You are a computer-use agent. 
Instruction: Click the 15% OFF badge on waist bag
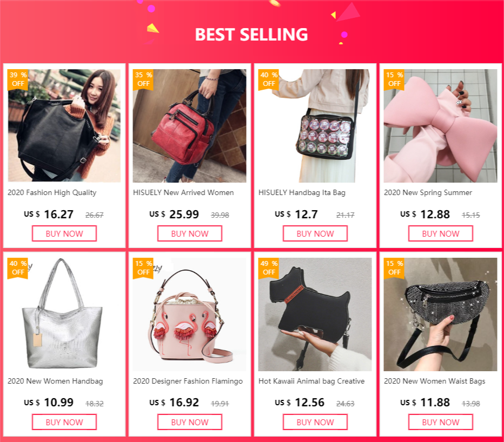tap(394, 268)
